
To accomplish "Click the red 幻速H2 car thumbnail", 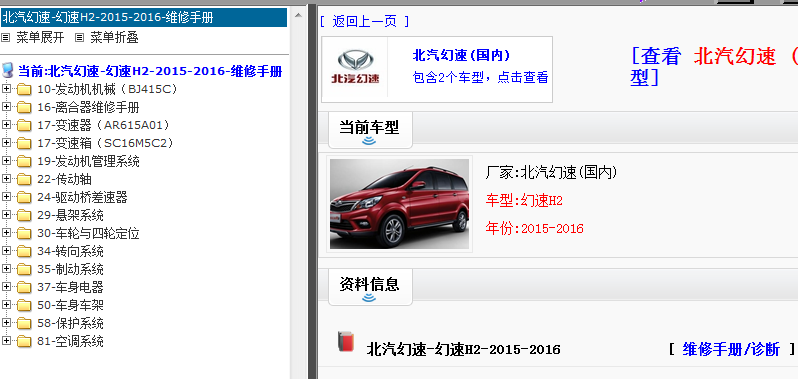I will [400, 203].
